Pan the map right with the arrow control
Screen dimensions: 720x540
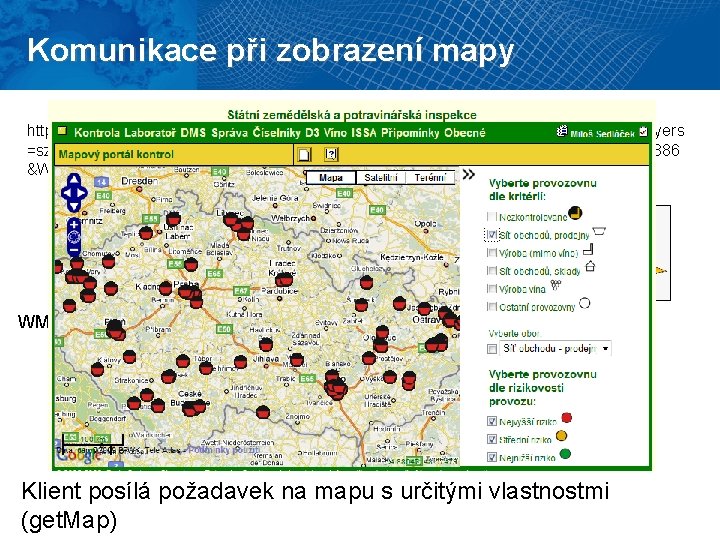83,193
